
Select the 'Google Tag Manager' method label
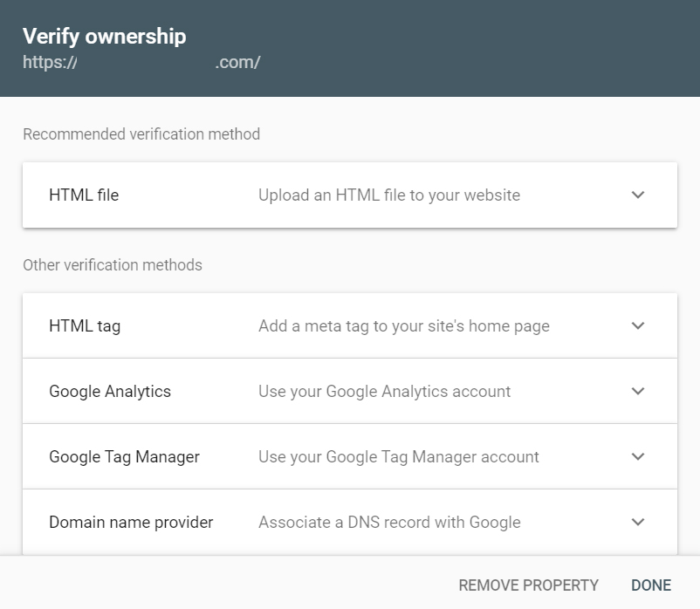click(124, 457)
